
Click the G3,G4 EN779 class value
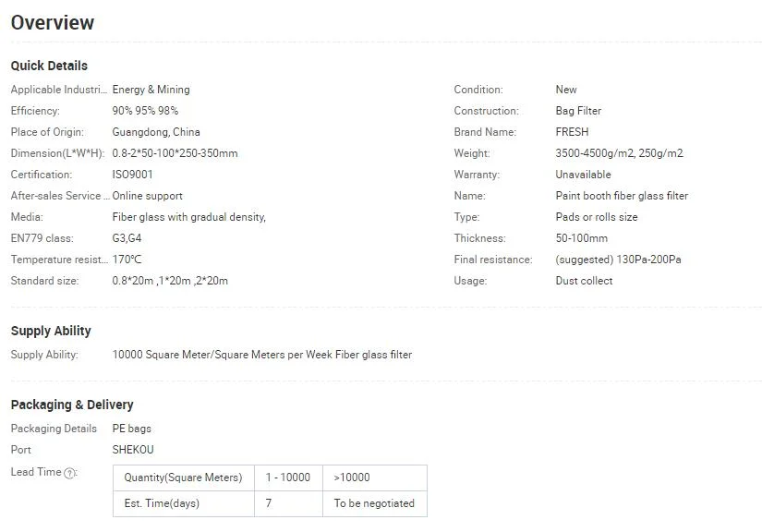click(x=127, y=238)
